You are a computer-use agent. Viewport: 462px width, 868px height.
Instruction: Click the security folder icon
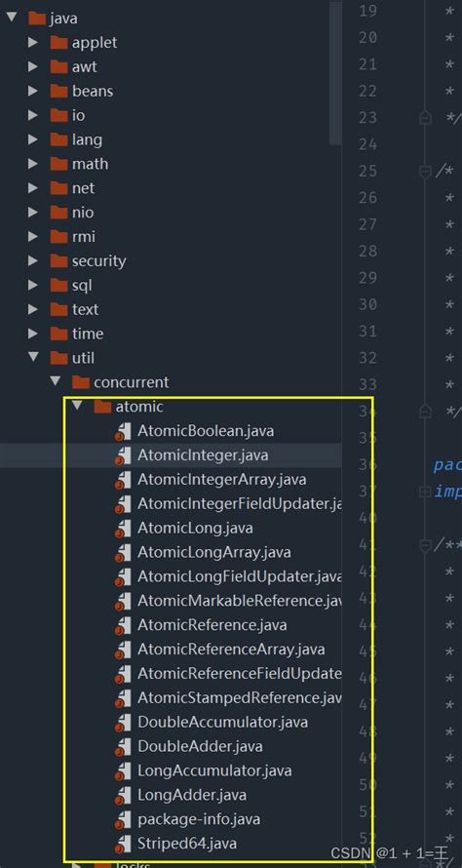[58, 260]
